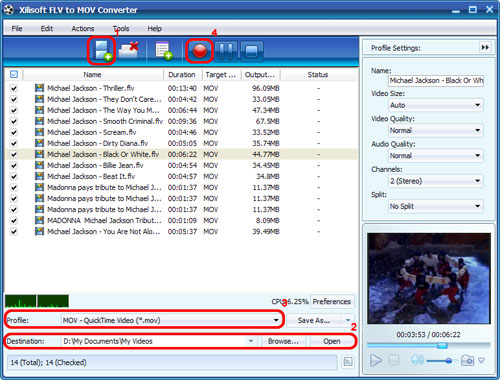Open the arrow next to Save As button
This screenshot has width=500, height=380.
point(348,320)
